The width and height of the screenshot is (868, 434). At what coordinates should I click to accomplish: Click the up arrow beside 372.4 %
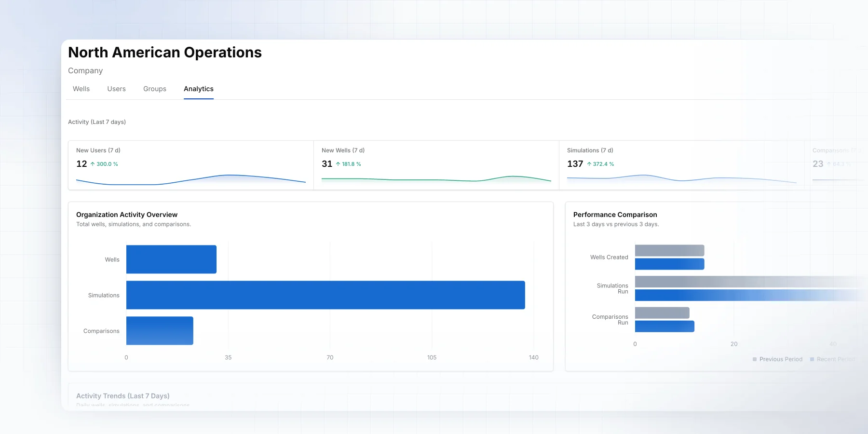point(589,164)
